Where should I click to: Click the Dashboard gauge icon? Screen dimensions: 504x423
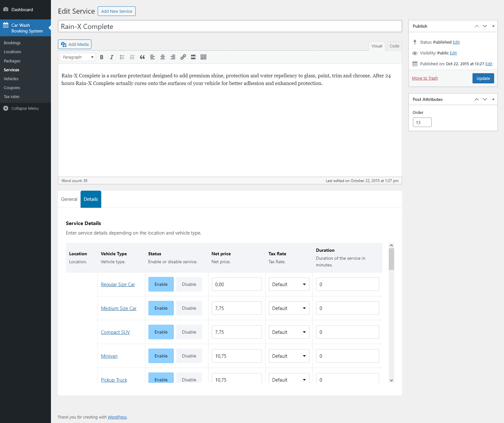pos(6,10)
